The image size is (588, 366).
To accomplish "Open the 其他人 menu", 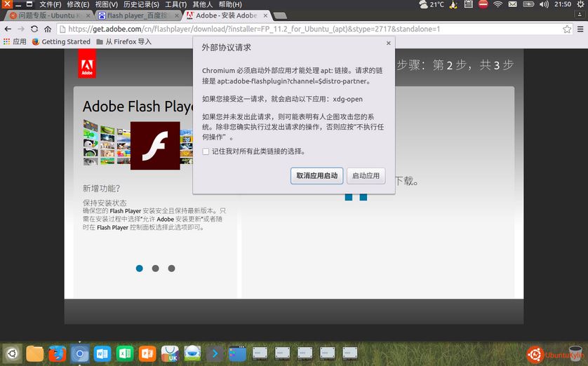I will [x=203, y=4].
